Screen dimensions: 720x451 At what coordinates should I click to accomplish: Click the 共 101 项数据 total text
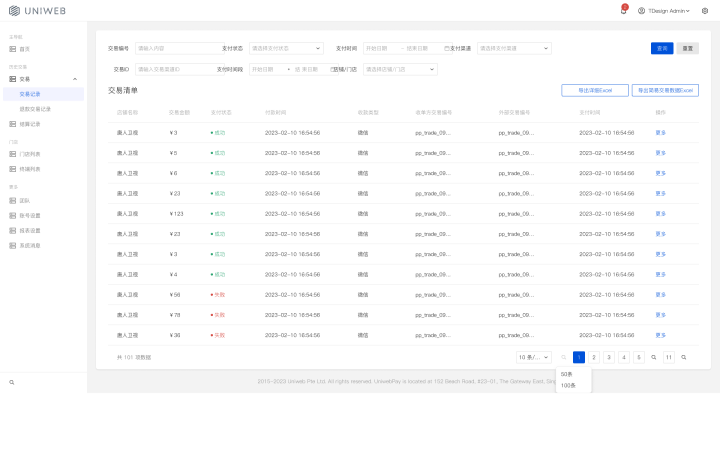[x=134, y=357]
